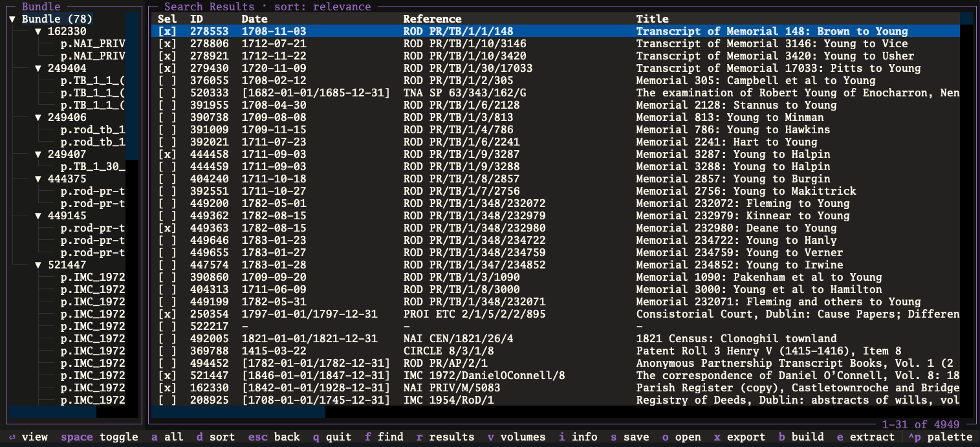Collapse tree node 249406
Viewport: 980px width, 447px height.
click(38, 117)
